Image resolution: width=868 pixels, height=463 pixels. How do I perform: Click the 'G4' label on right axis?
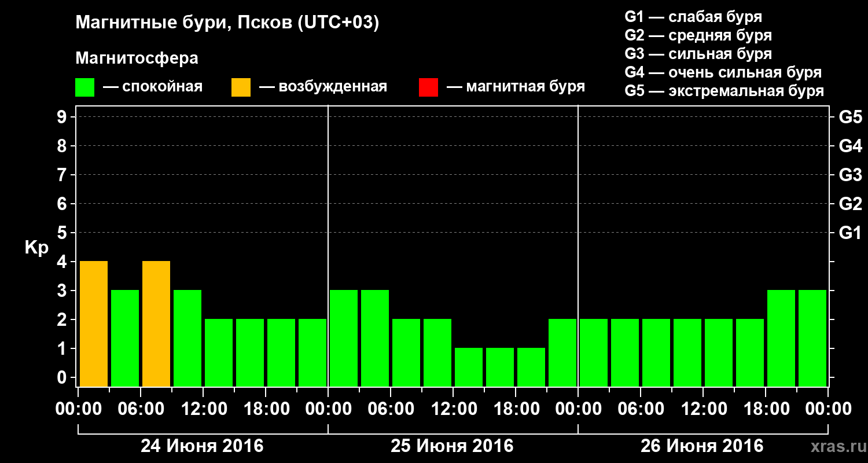tap(851, 146)
